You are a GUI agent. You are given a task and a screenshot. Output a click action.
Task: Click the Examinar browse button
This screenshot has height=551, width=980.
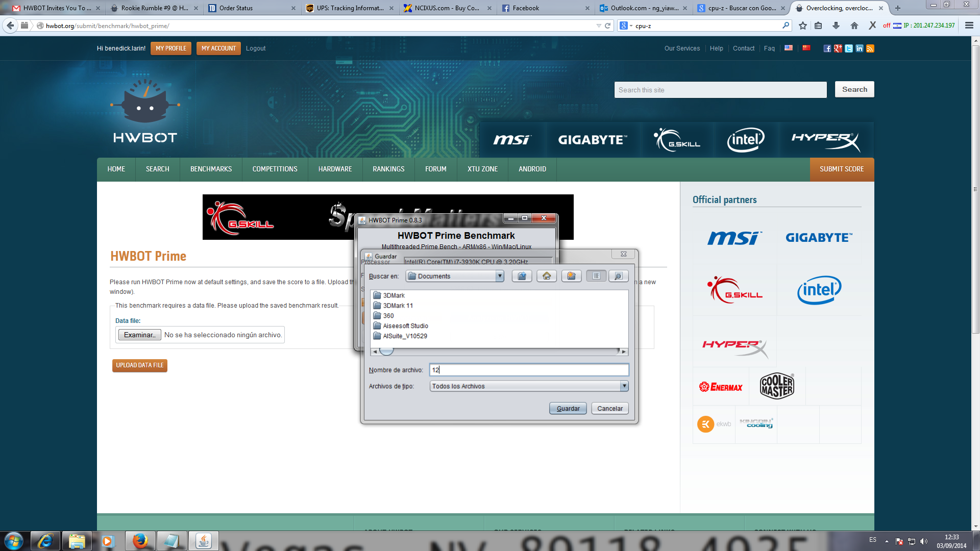(139, 335)
